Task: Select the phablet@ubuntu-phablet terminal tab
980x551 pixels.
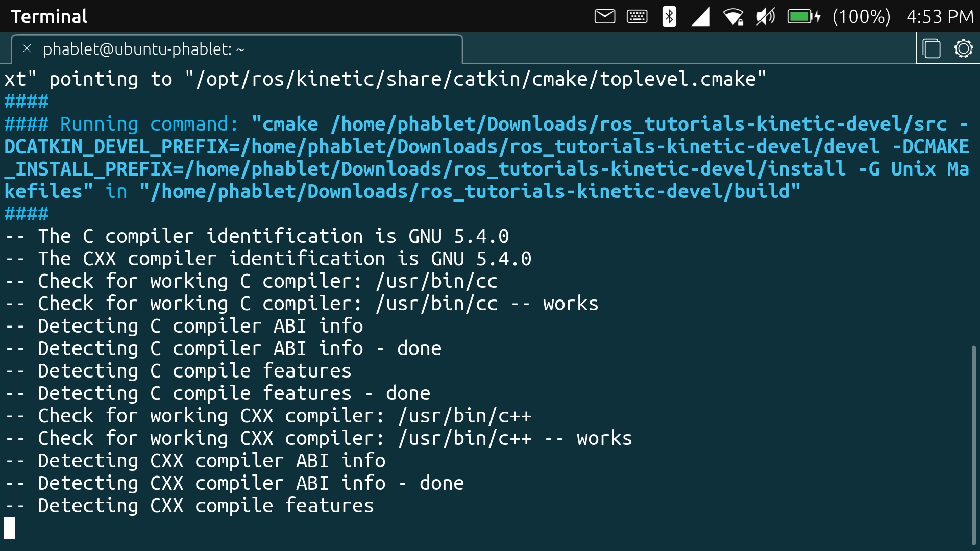Action: pos(144,49)
